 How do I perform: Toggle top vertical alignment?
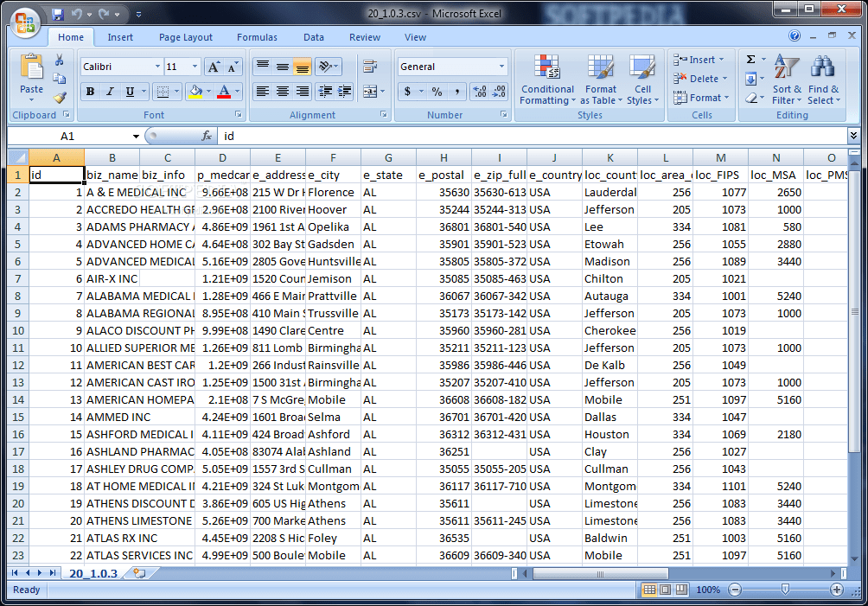coord(263,67)
